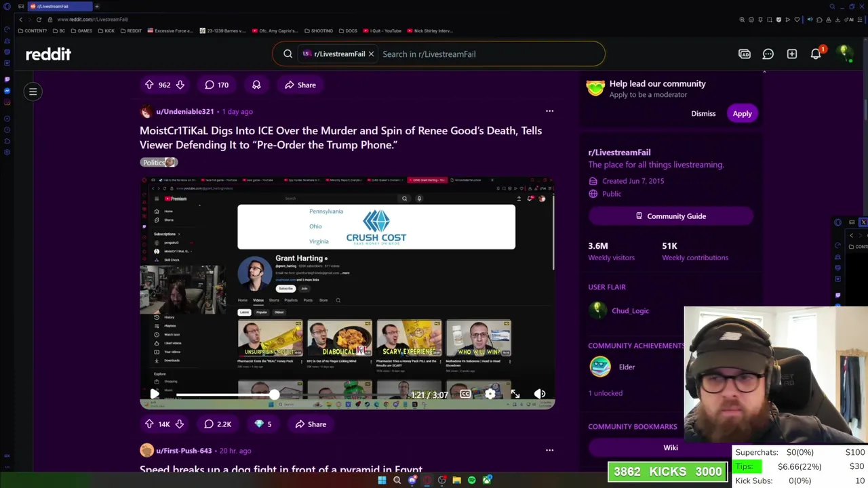Share the top post with 962 votes

[300, 85]
